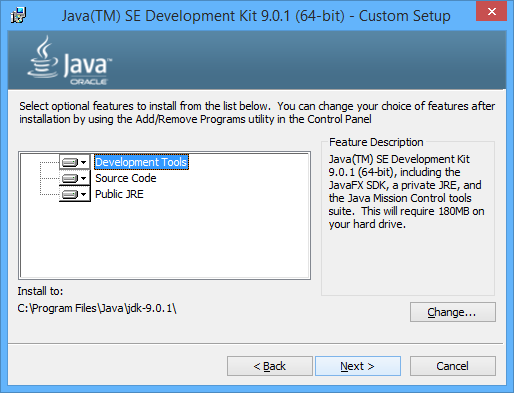Open the Development Tools feature install dropdown
The height and width of the screenshot is (393, 514).
[75, 162]
